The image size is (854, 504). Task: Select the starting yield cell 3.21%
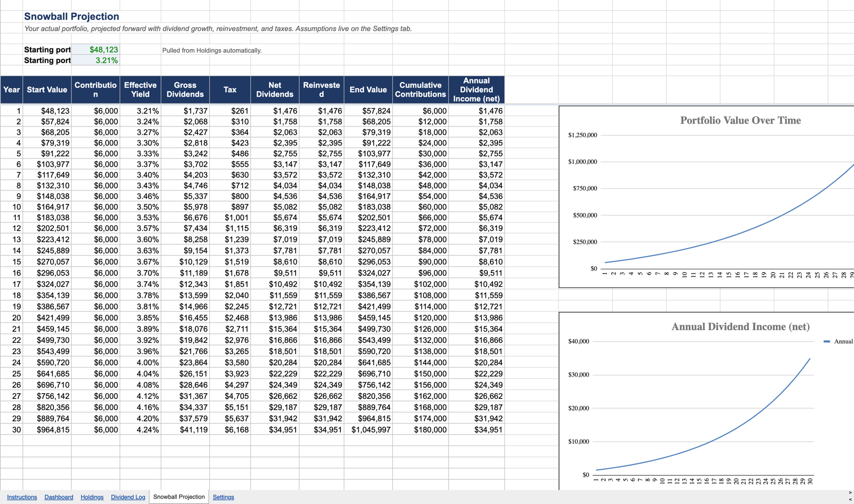click(96, 60)
